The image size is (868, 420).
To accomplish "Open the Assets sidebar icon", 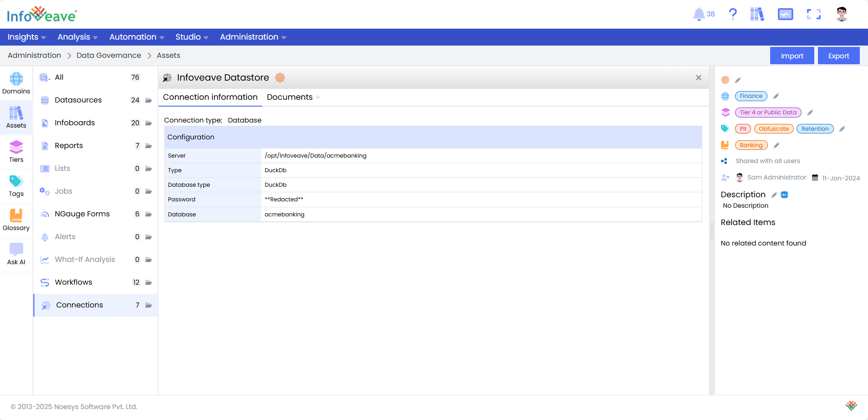I will tap(16, 118).
